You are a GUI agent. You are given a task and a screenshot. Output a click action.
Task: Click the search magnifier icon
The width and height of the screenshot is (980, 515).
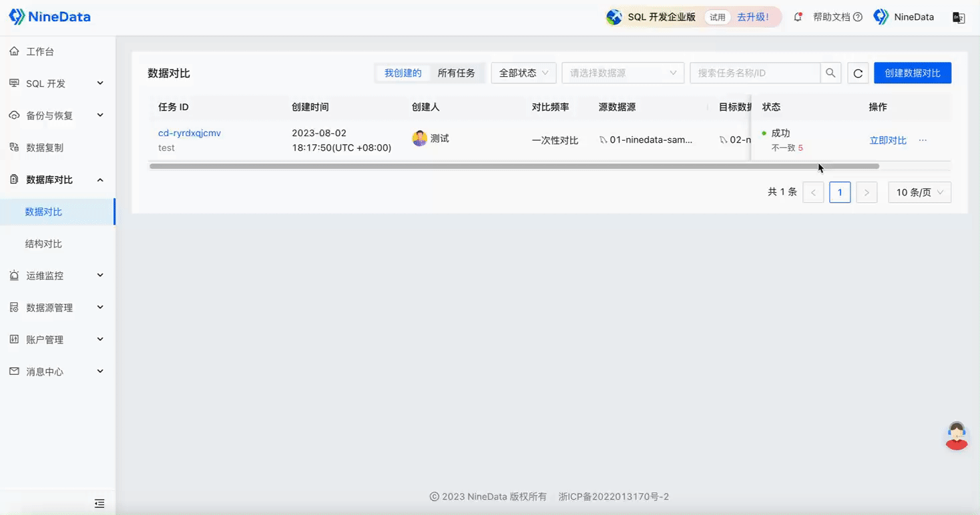click(830, 73)
